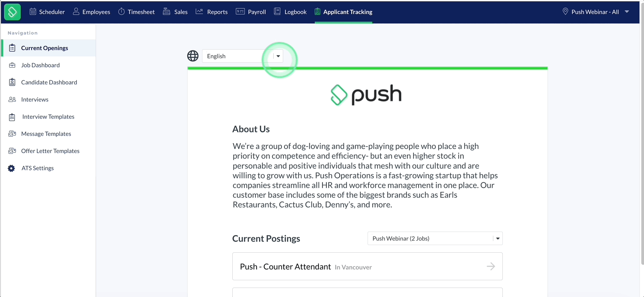The width and height of the screenshot is (644, 297).
Task: Expand the English language dropdown arrow
Action: click(278, 56)
